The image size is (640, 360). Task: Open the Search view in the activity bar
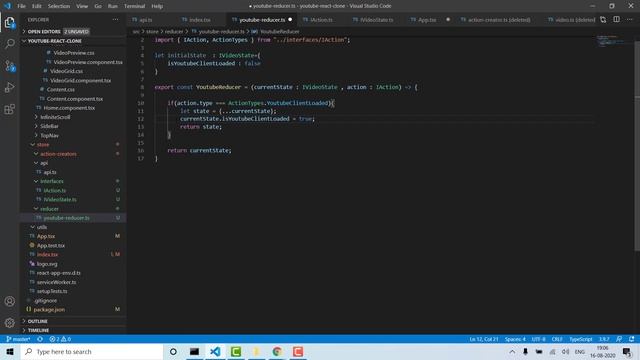pyautogui.click(x=9, y=44)
